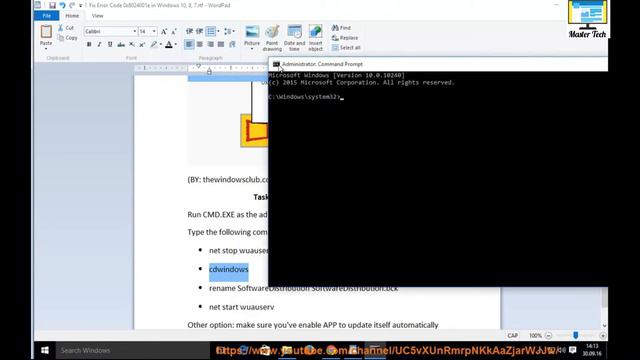Click the 'Other option: make sure' paragraph

coord(313,325)
